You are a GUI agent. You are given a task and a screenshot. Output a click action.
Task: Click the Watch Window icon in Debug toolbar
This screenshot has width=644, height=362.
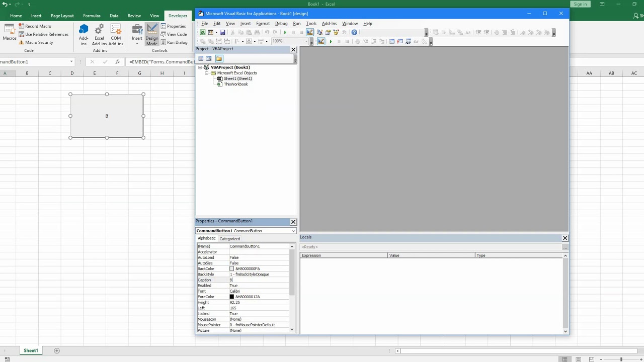pos(408,41)
